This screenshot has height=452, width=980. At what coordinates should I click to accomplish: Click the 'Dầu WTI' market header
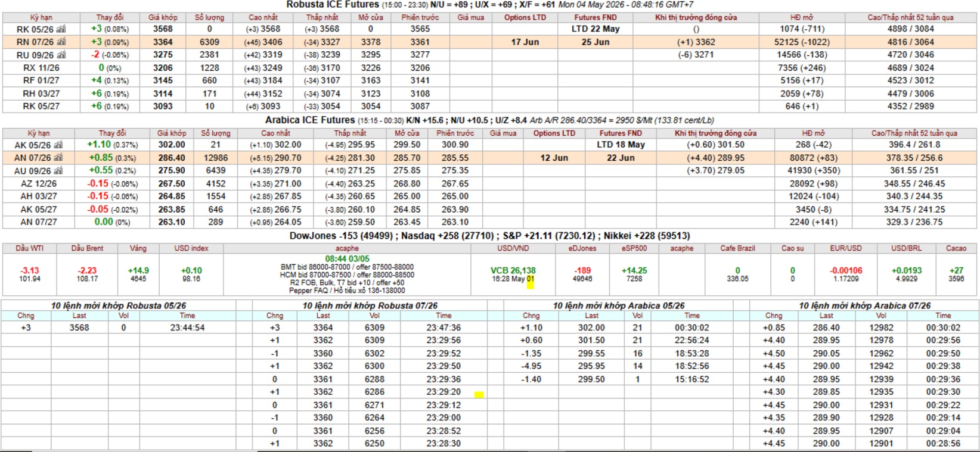pos(30,248)
